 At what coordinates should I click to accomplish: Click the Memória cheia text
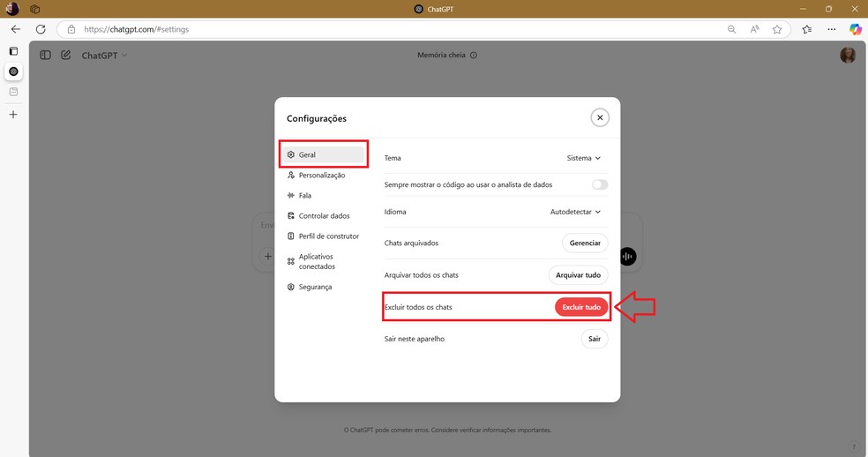click(441, 55)
